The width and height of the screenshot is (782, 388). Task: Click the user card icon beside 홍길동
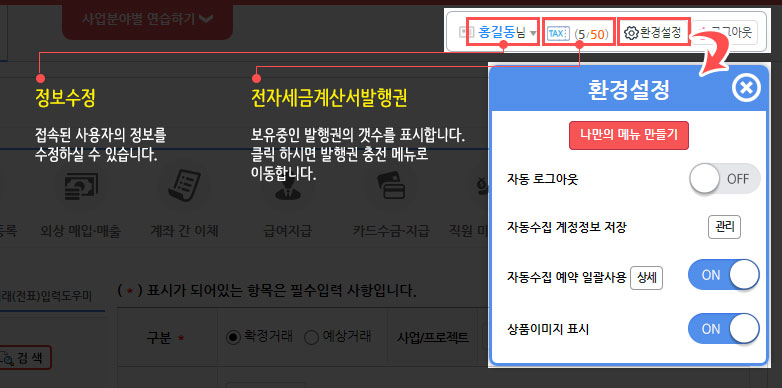click(465, 33)
